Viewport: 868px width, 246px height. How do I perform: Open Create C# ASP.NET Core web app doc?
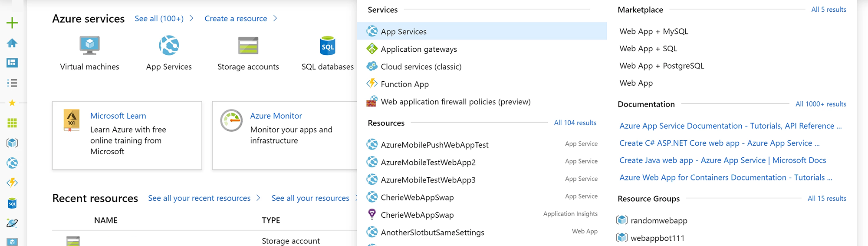[719, 143]
